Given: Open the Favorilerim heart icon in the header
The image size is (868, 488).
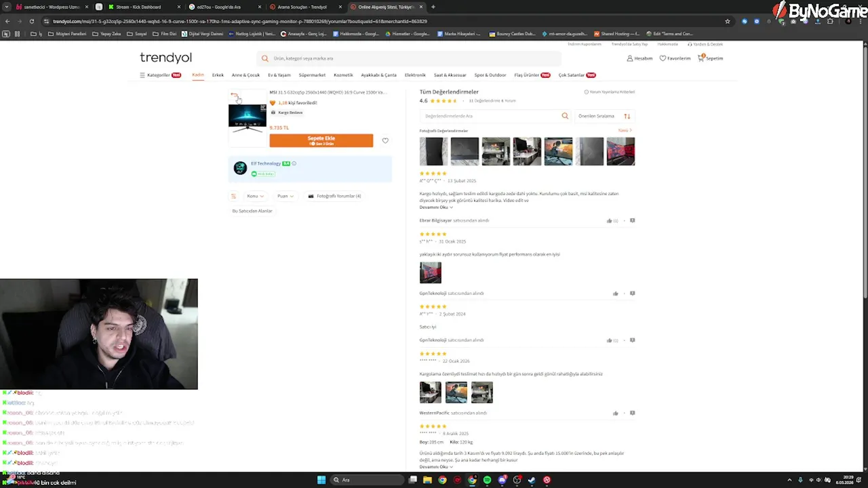Looking at the screenshot, I should point(663,58).
